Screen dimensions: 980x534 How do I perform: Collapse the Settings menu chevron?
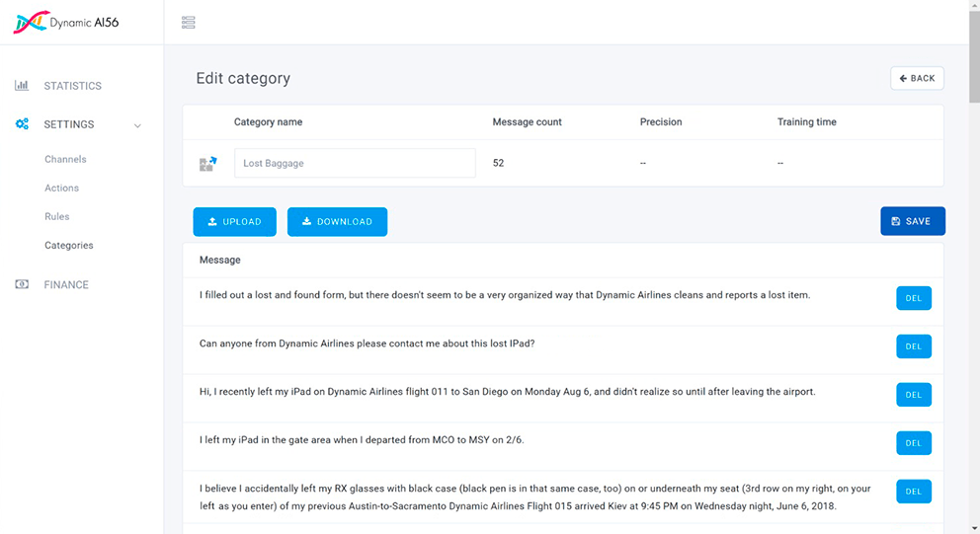pyautogui.click(x=137, y=125)
